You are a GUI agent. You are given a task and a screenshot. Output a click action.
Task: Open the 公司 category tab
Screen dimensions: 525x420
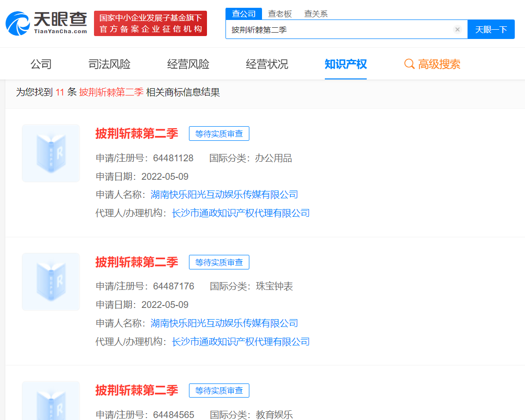click(x=41, y=64)
